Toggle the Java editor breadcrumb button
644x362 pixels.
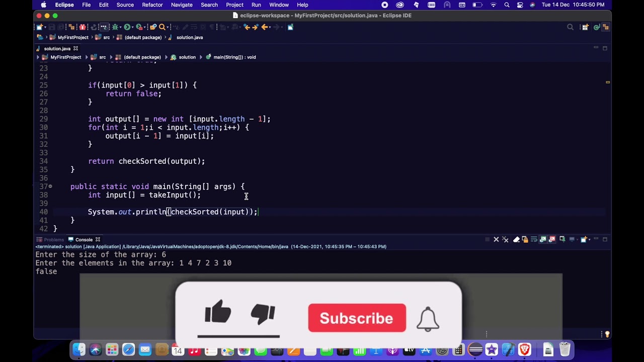pos(104,27)
